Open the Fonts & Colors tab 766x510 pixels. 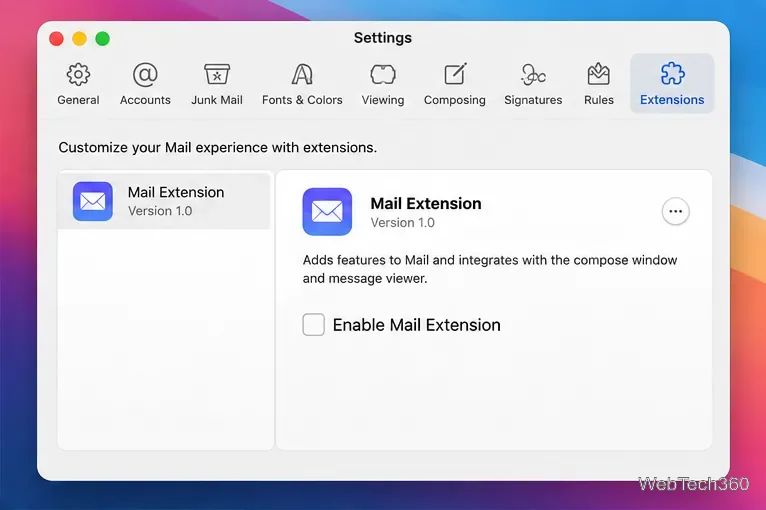302,84
